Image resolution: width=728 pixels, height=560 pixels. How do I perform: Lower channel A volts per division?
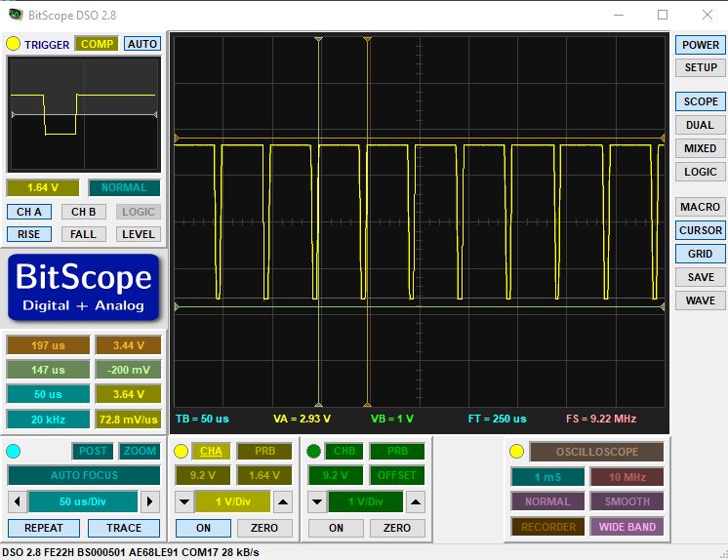[x=184, y=502]
